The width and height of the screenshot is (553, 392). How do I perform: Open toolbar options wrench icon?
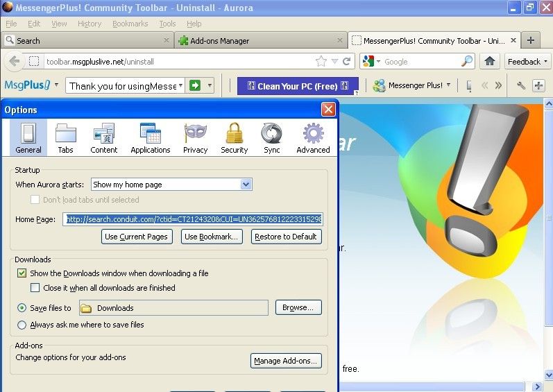520,85
